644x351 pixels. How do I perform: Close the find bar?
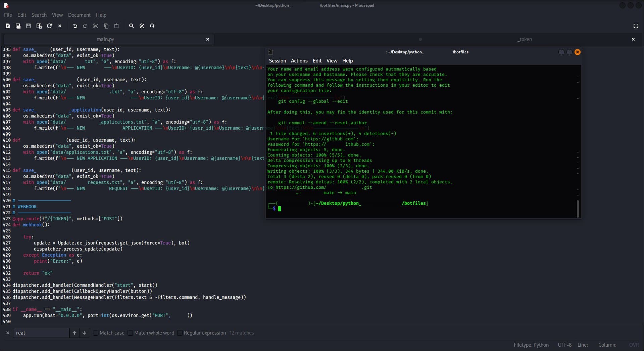[8, 333]
